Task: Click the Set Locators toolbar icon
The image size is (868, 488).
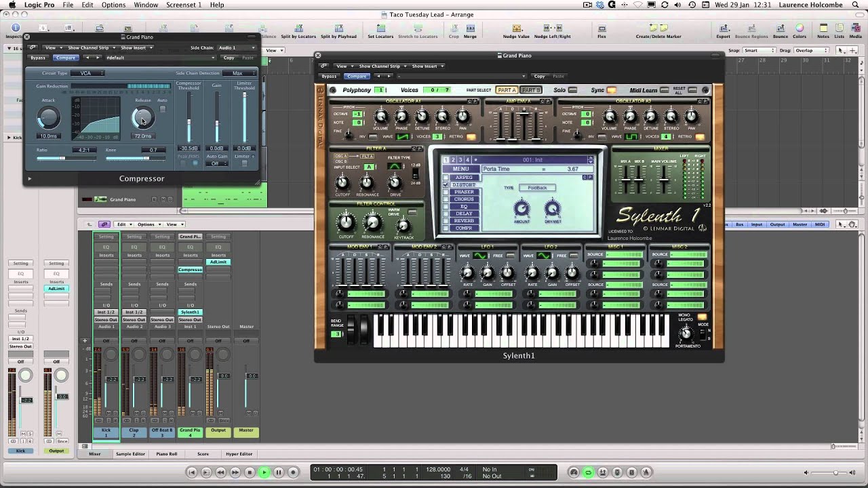Action: [x=380, y=31]
